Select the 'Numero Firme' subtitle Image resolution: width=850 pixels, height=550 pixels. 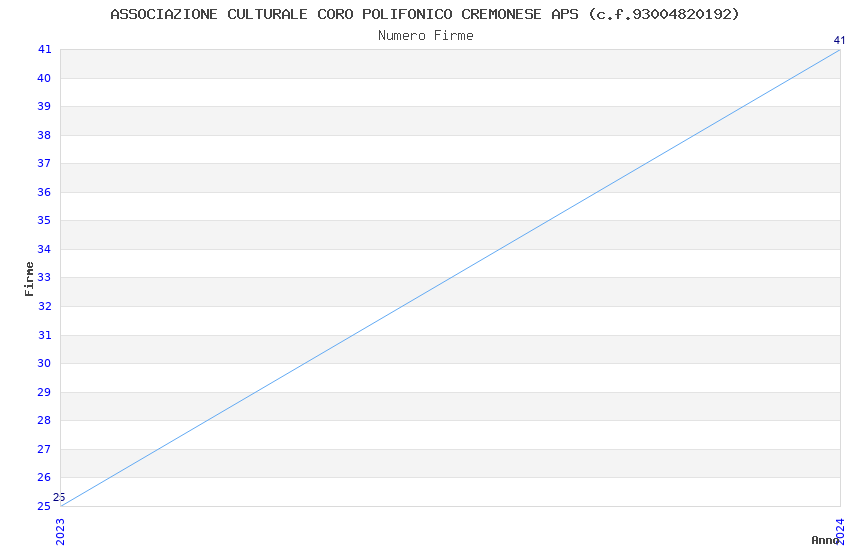pyautogui.click(x=426, y=35)
